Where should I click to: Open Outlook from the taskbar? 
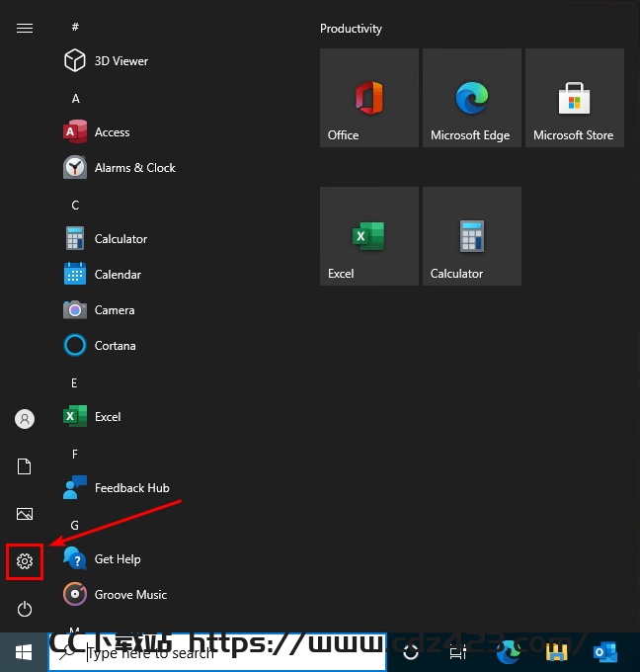point(605,652)
